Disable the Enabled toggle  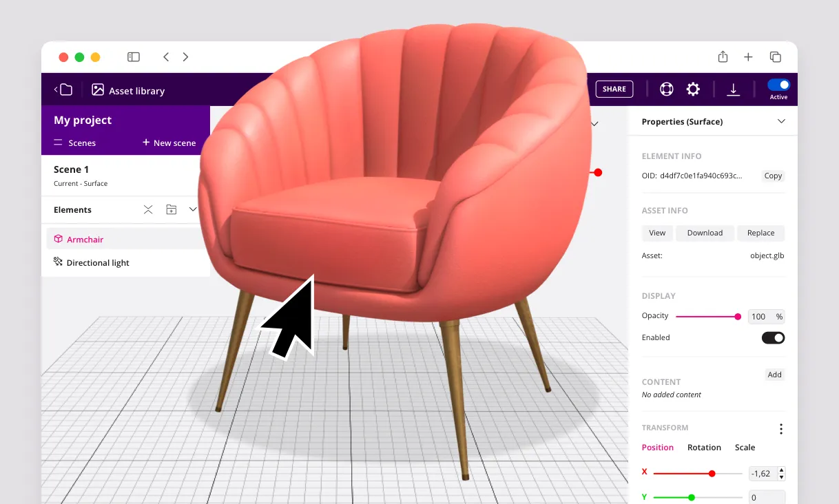[772, 337]
